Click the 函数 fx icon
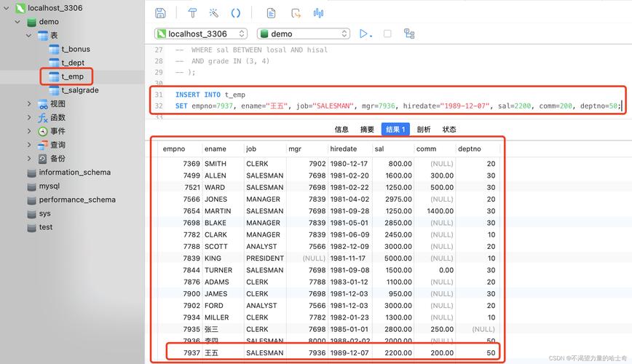The image size is (632, 364). point(43,118)
